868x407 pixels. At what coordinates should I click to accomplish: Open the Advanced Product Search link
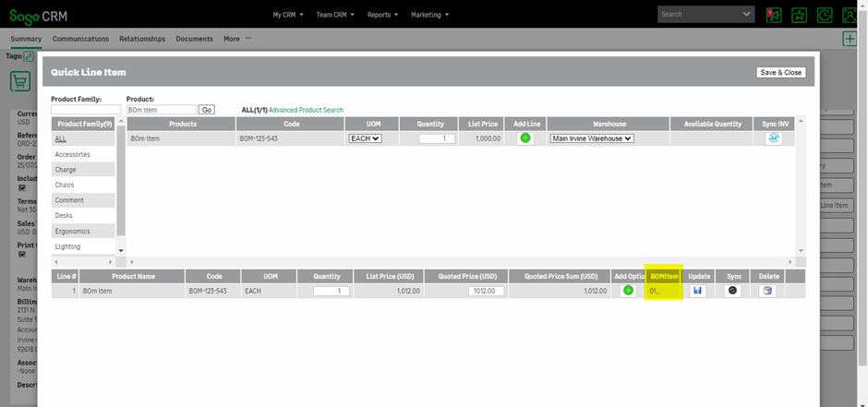tap(306, 110)
